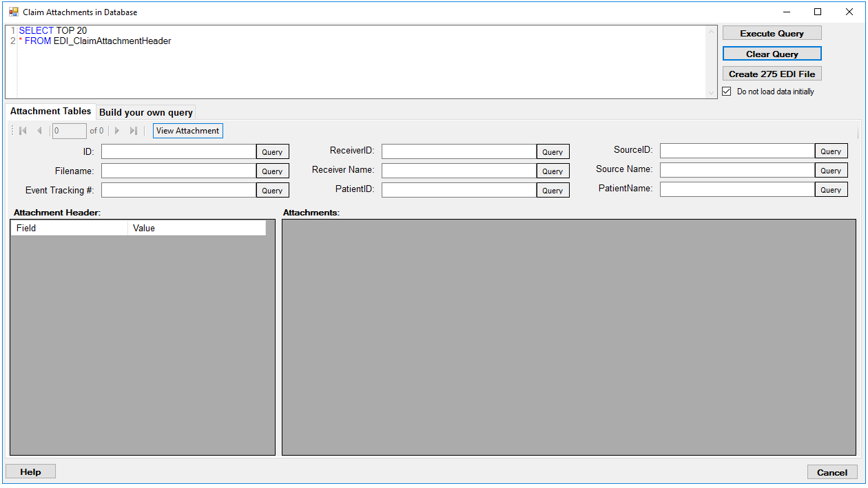Advance to the next record
This screenshot has width=868, height=488.
pos(117,131)
